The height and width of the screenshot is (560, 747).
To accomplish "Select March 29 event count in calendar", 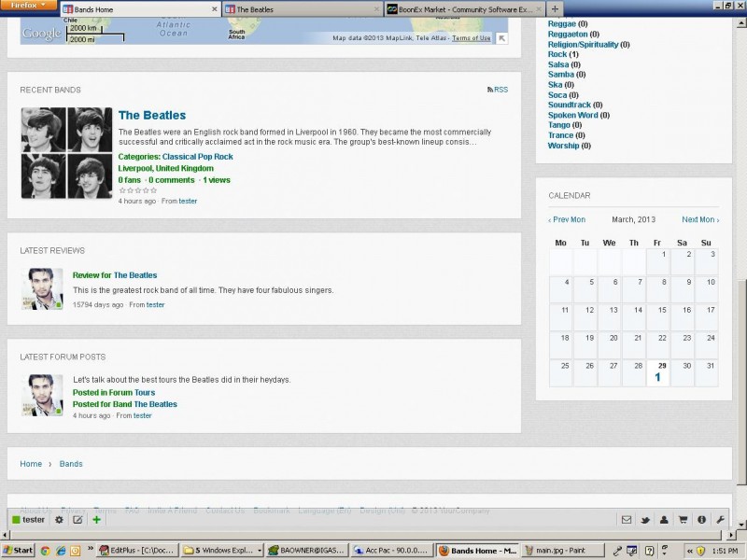I will coord(658,377).
